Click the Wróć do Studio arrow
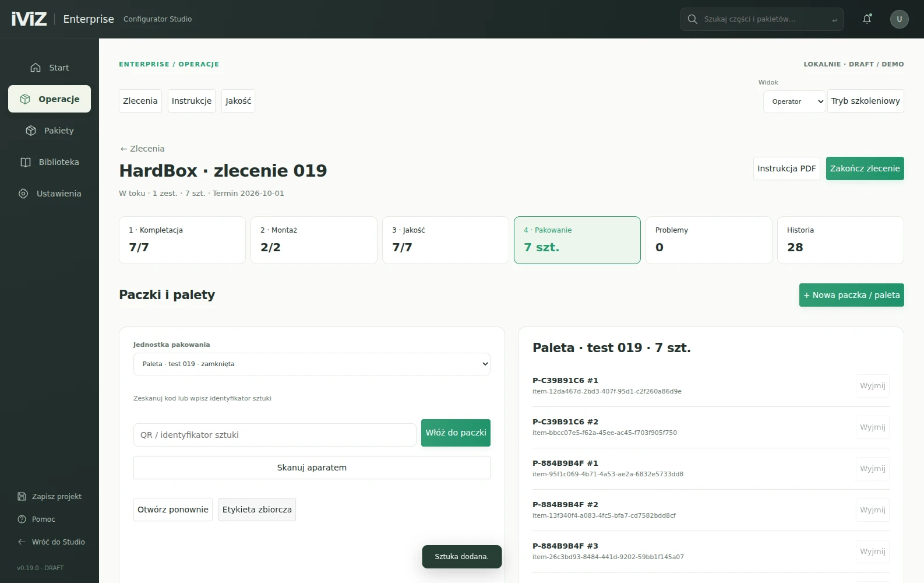The height and width of the screenshot is (583, 924). click(x=22, y=542)
